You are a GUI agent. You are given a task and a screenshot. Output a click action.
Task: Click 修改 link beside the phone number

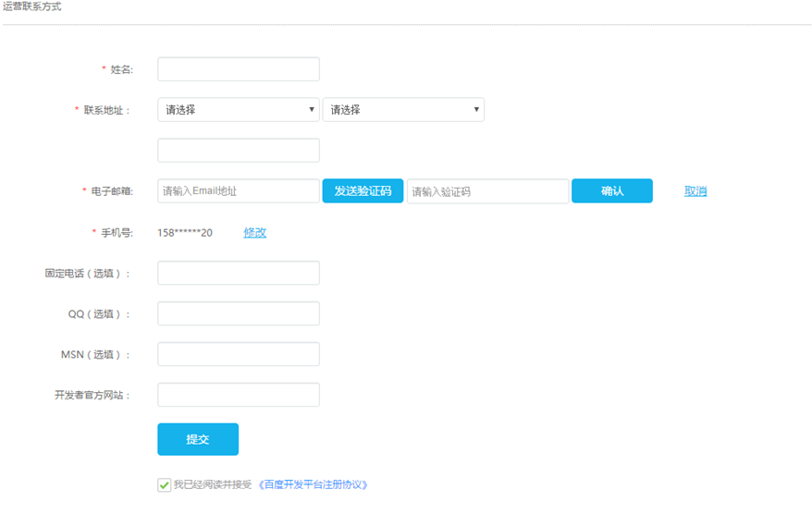[254, 233]
